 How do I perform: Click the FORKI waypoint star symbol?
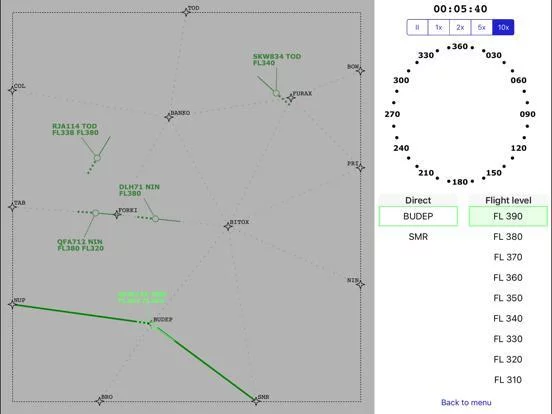coord(117,214)
